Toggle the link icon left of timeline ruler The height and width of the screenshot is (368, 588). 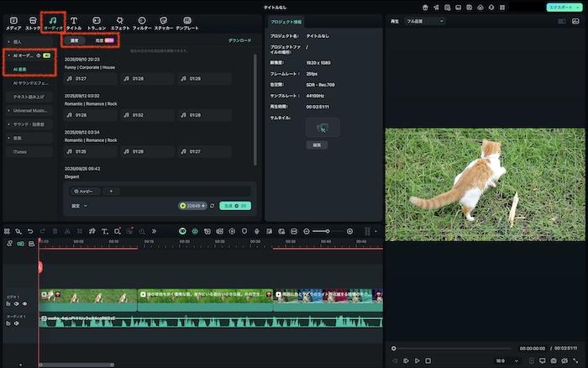click(x=10, y=244)
